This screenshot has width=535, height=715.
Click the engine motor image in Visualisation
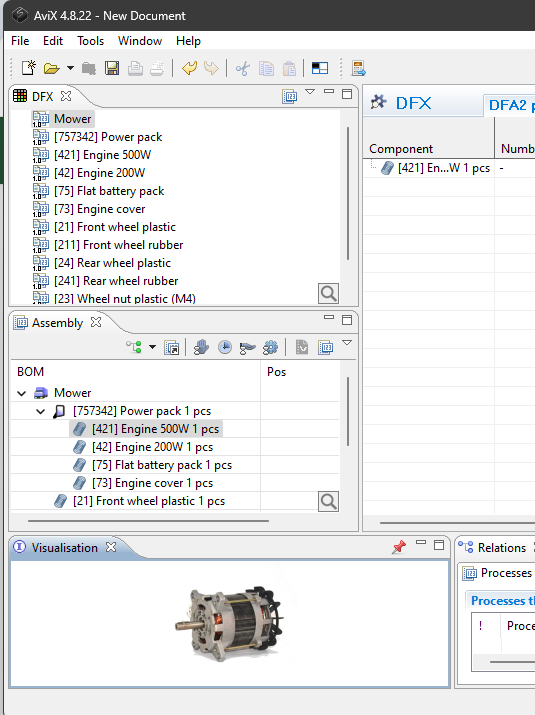point(230,622)
